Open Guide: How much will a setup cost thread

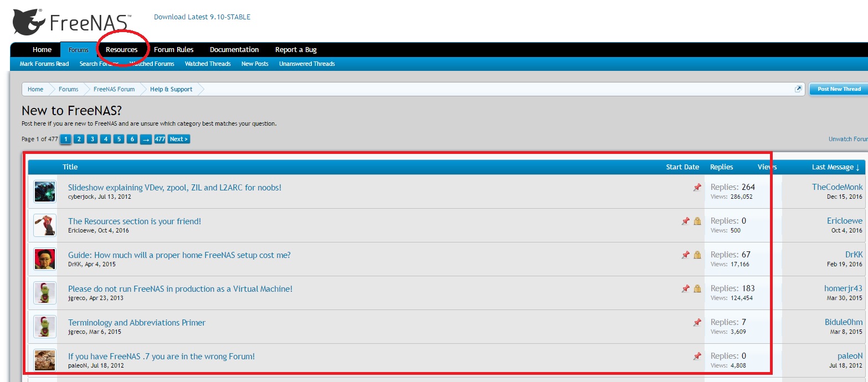pos(179,255)
